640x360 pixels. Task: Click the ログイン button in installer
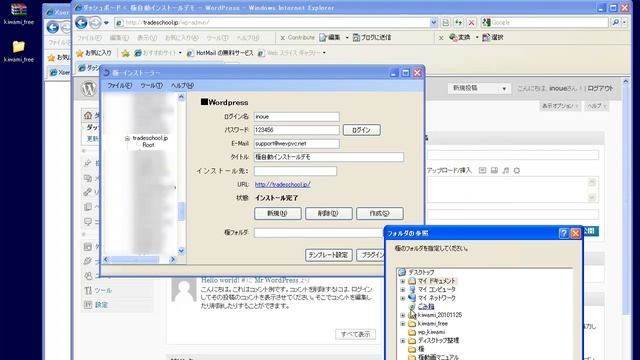click(x=361, y=130)
